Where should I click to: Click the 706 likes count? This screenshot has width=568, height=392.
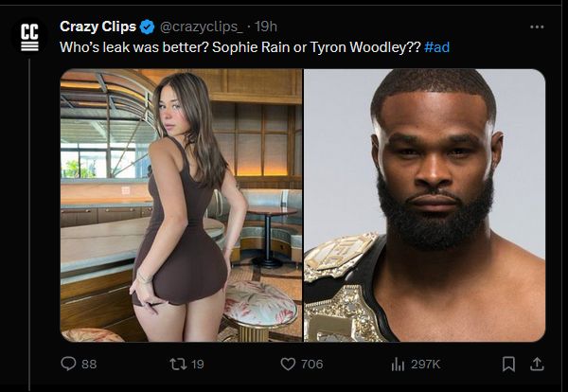[x=311, y=364]
